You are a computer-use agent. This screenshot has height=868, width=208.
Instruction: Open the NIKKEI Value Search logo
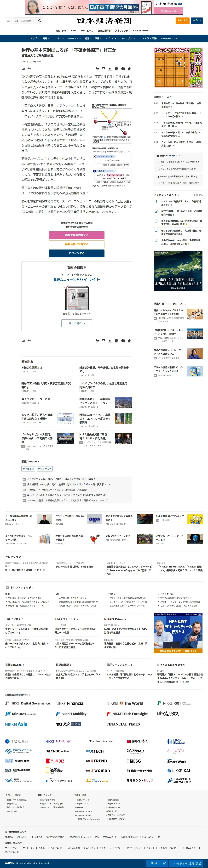click(x=18, y=780)
